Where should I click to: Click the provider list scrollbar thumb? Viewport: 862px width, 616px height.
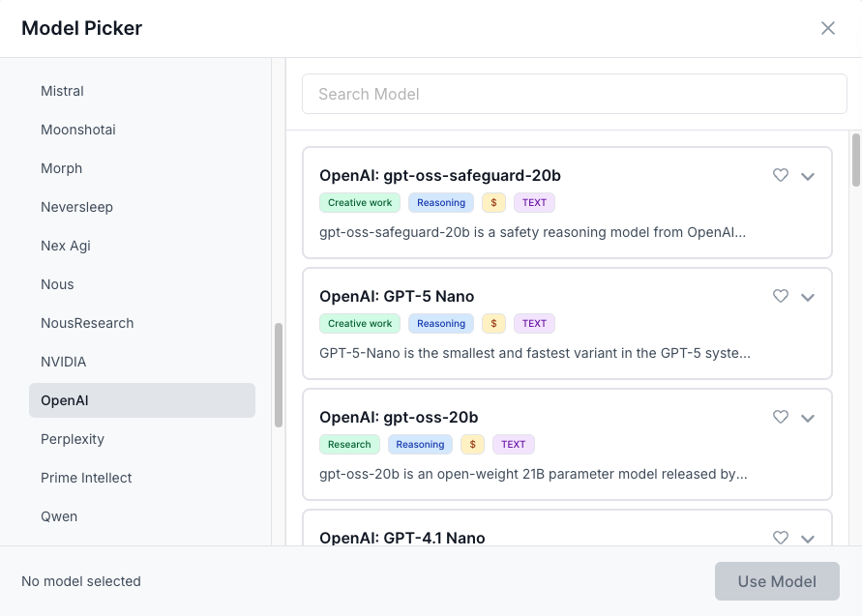[279, 375]
